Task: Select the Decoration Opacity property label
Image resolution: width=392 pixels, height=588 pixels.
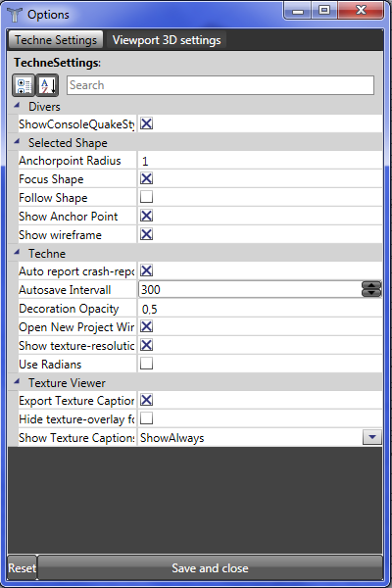Action: 69,309
